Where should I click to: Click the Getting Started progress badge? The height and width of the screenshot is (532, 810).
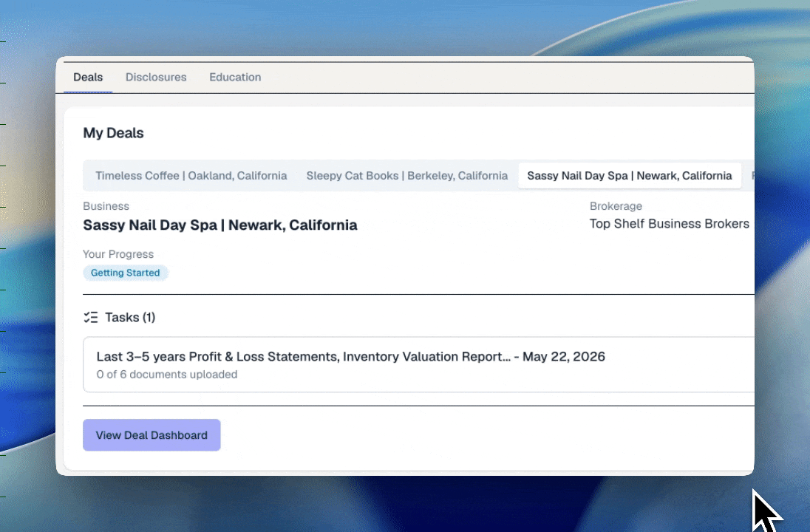pos(126,273)
